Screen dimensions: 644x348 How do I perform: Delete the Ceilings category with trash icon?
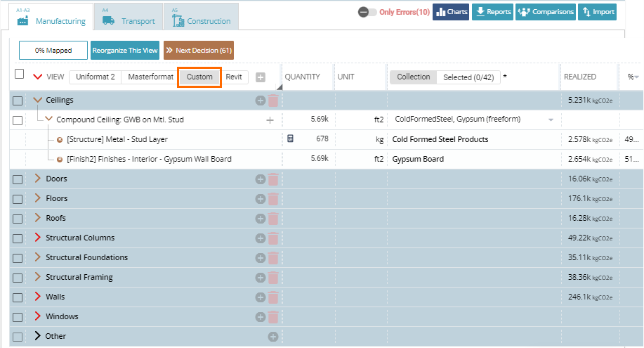[272, 101]
